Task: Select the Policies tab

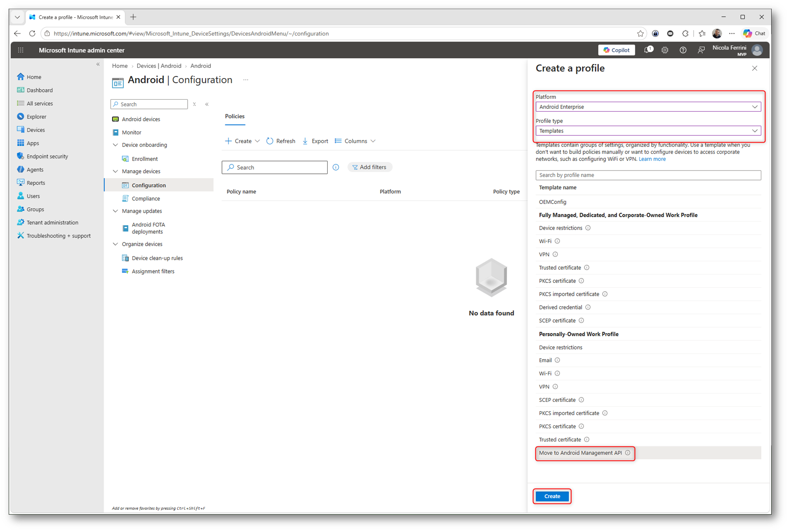Action: [x=235, y=116]
